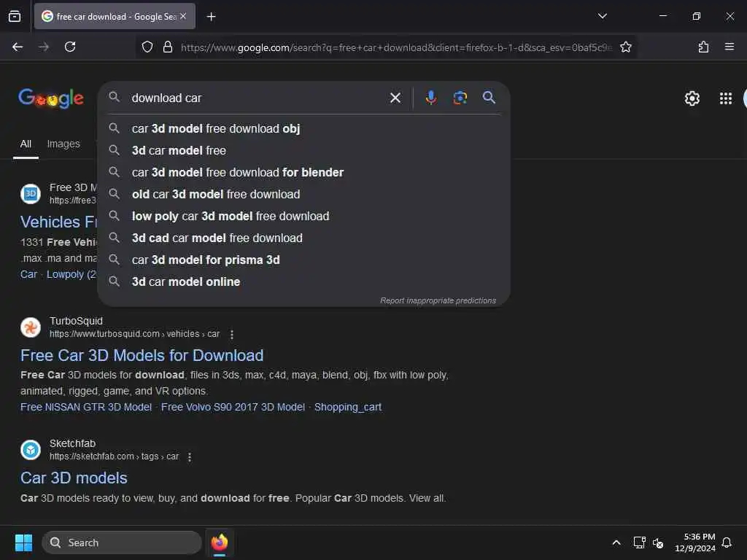Viewport: 747px width, 560px height.
Task: Close the Google Search tab
Action: [183, 16]
